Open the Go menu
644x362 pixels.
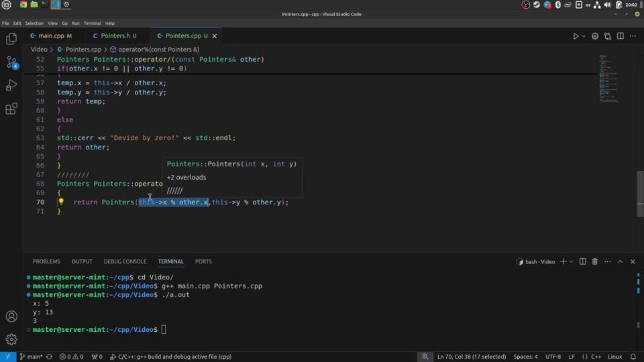pos(64,23)
